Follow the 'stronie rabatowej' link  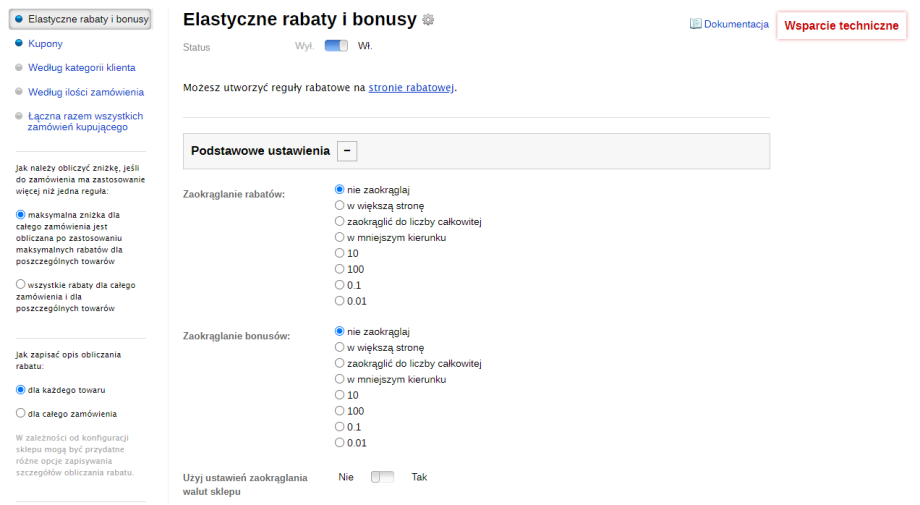tap(411, 88)
